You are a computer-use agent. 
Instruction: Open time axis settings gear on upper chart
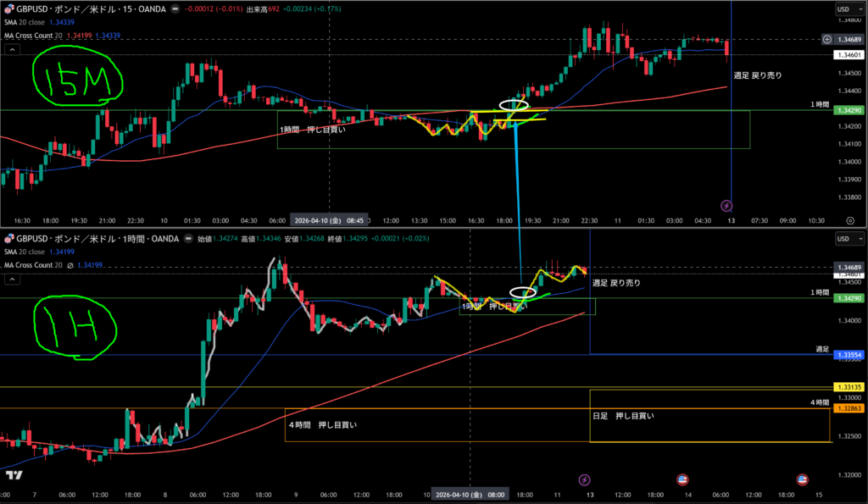click(849, 219)
